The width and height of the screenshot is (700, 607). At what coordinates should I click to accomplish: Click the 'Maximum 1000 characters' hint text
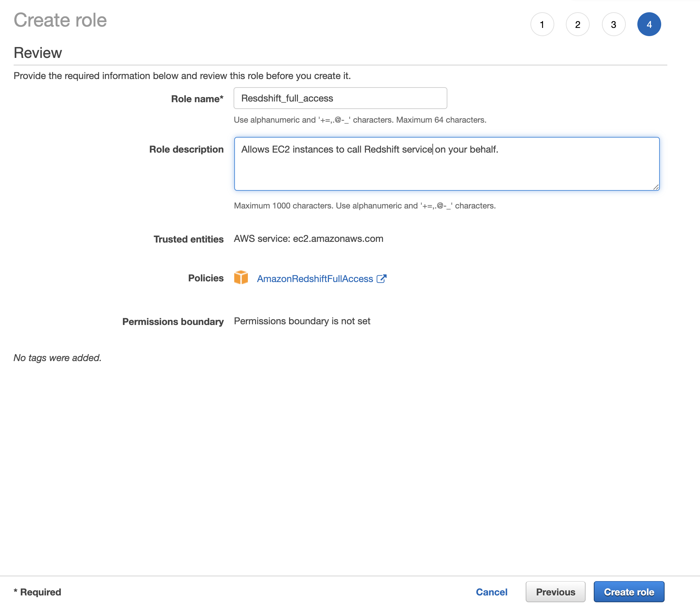[283, 206]
